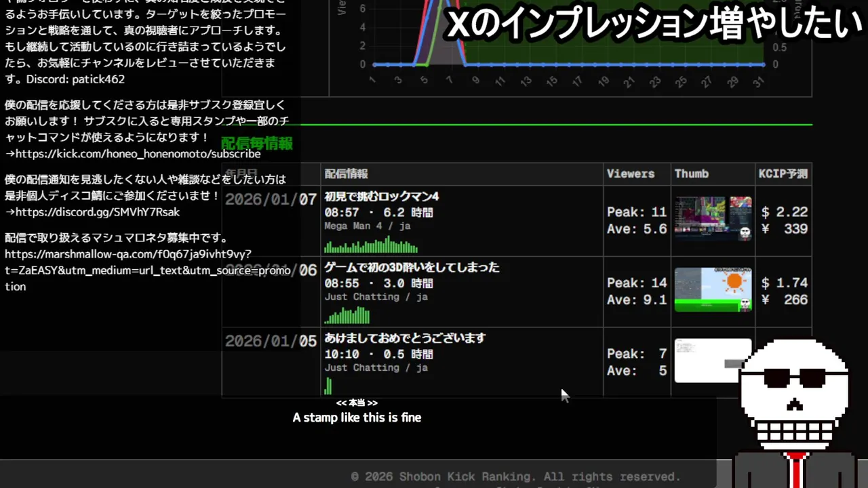The image size is (868, 488).
Task: Click the $ 2.22 KCIP estimate
Action: click(785, 212)
